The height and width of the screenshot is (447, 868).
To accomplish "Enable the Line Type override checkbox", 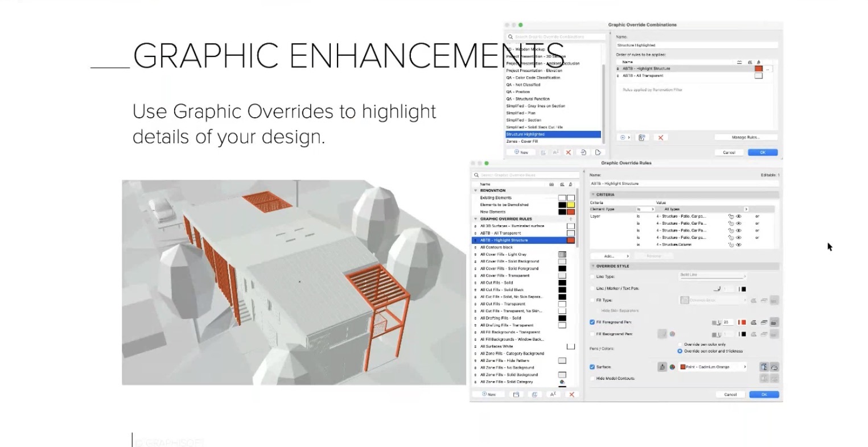I will coord(593,277).
